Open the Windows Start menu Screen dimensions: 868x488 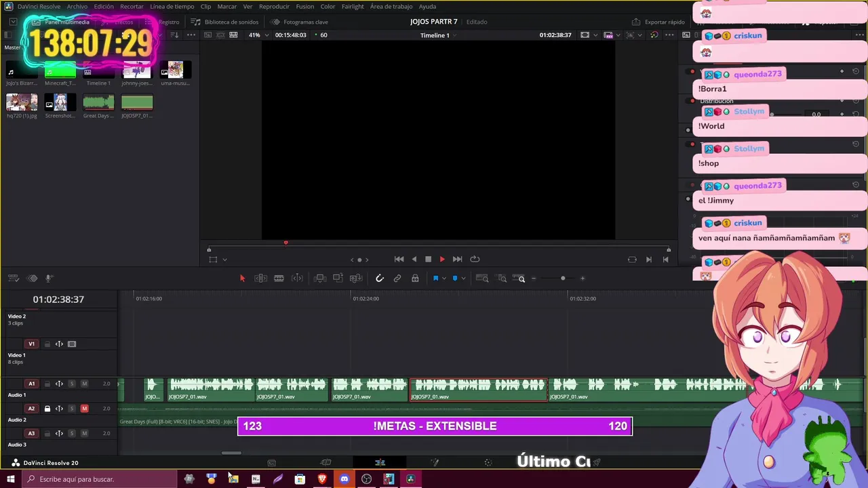(10, 479)
